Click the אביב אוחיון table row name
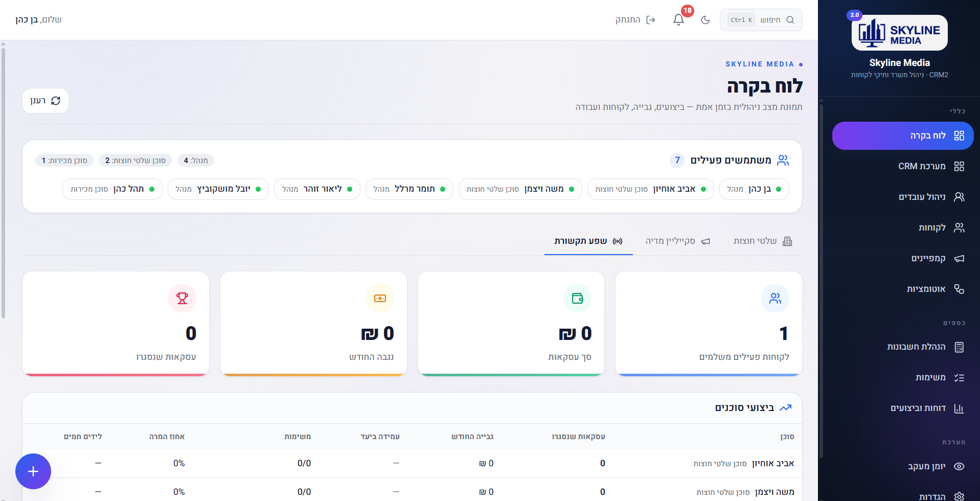980x501 pixels. coord(773,464)
